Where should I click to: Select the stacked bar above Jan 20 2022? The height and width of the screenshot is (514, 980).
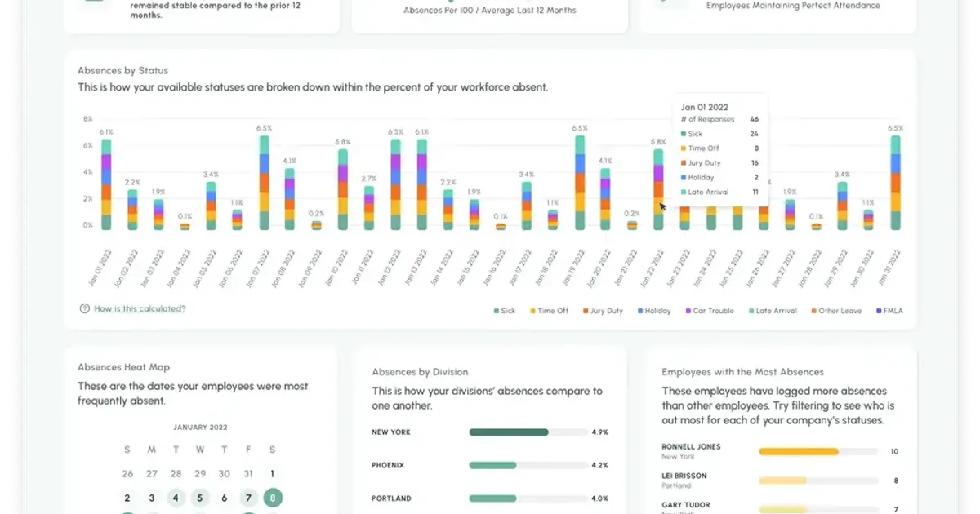tap(605, 200)
